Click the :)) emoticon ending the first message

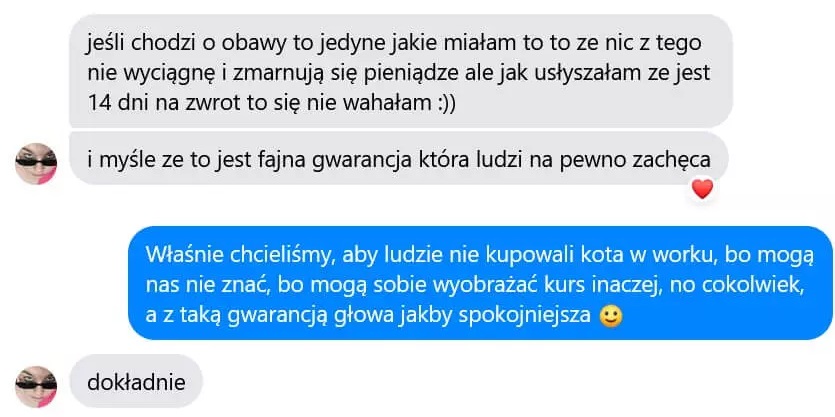click(x=443, y=103)
